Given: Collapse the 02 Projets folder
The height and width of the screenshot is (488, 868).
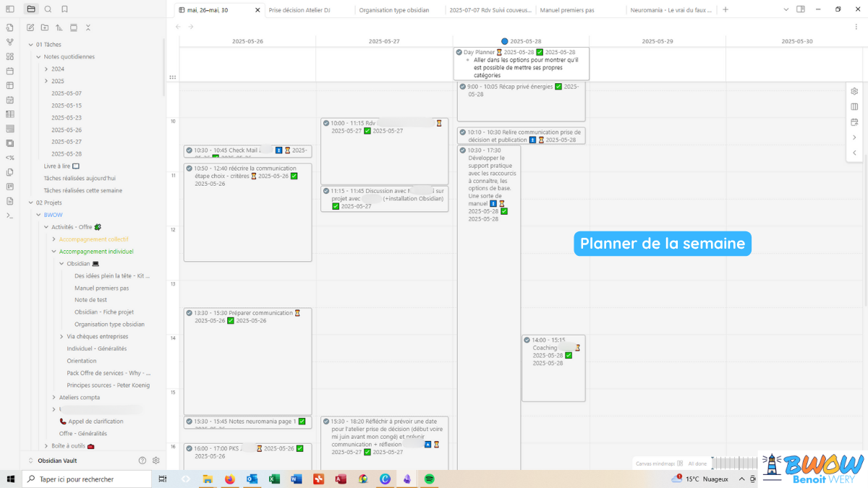Looking at the screenshot, I should (30, 203).
